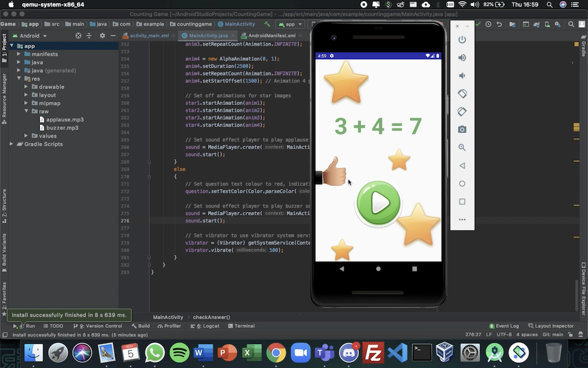
Task: Expand the manifests folder
Action: pyautogui.click(x=19, y=54)
